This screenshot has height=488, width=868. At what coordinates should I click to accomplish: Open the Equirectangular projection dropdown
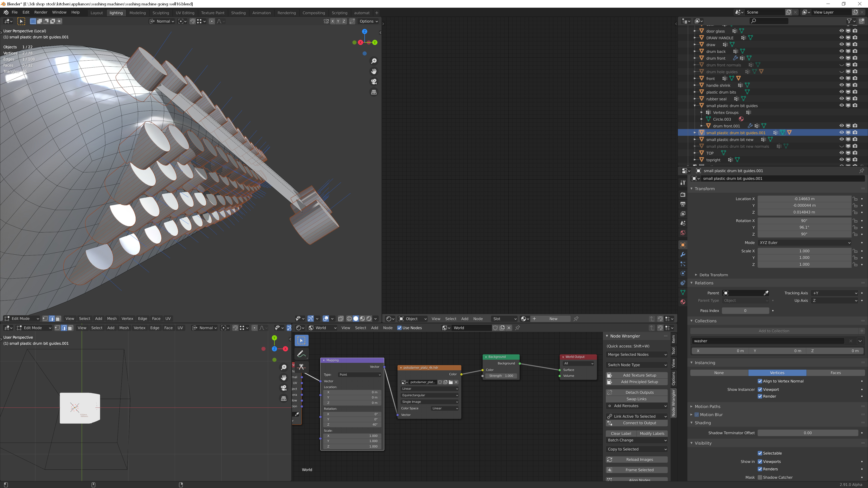pyautogui.click(x=429, y=395)
